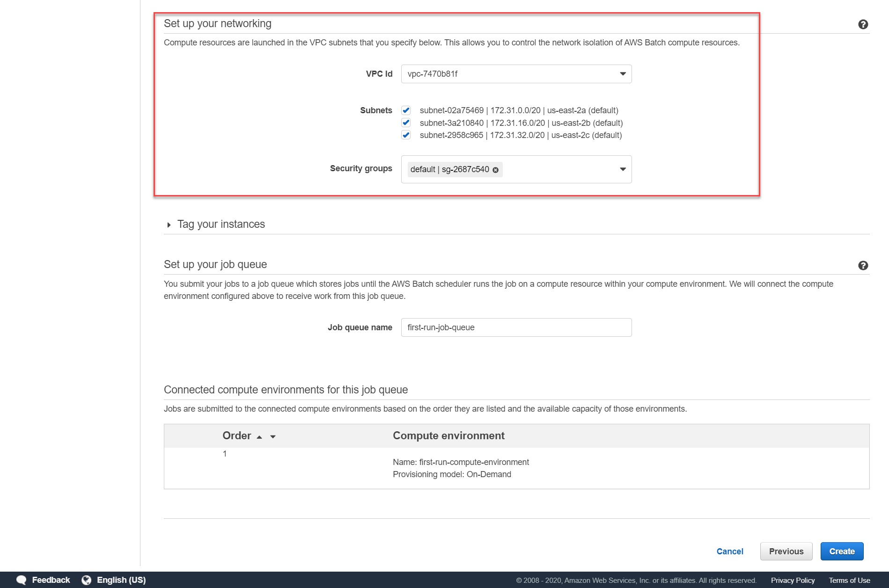This screenshot has width=889, height=588.
Task: Open help for Set up your job queue
Action: 863,266
